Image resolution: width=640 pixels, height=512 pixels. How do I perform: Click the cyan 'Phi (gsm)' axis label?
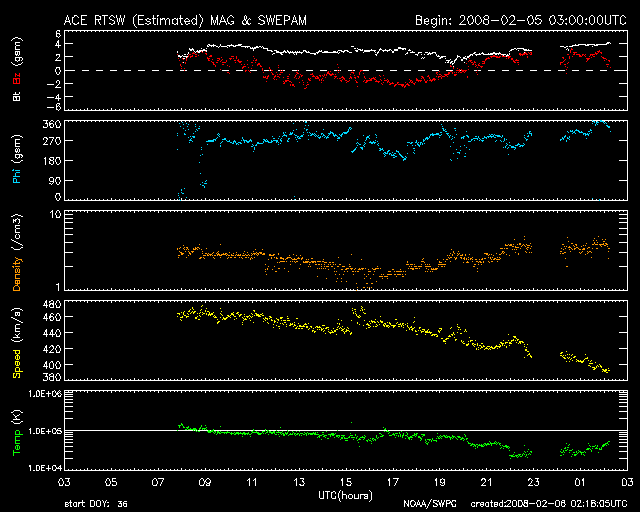click(x=17, y=159)
